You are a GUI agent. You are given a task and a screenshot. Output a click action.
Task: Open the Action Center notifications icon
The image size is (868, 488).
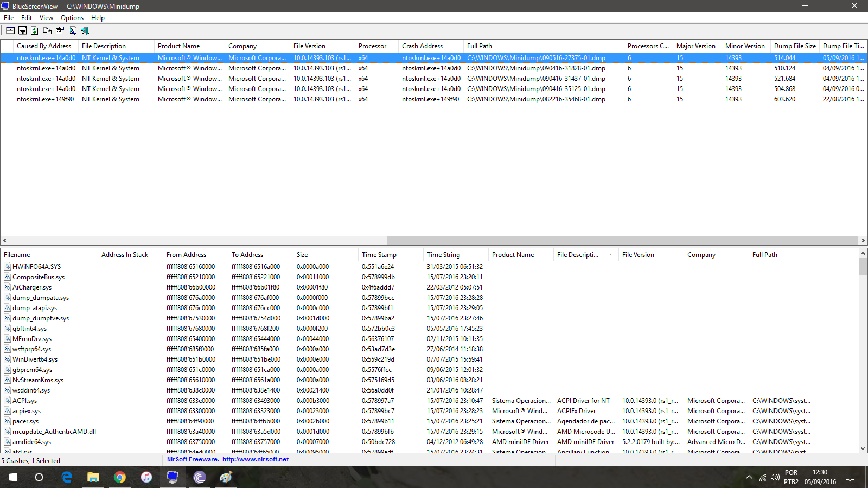[850, 477]
